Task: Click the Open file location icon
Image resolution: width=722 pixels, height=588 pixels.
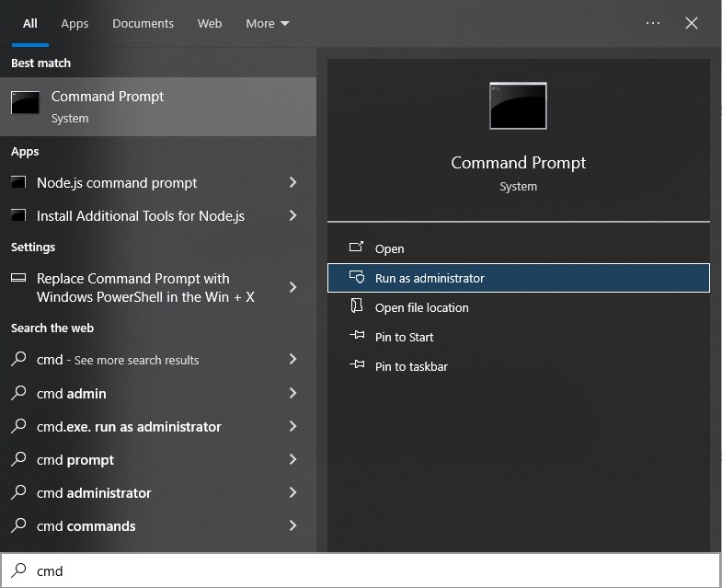Action: (356, 306)
